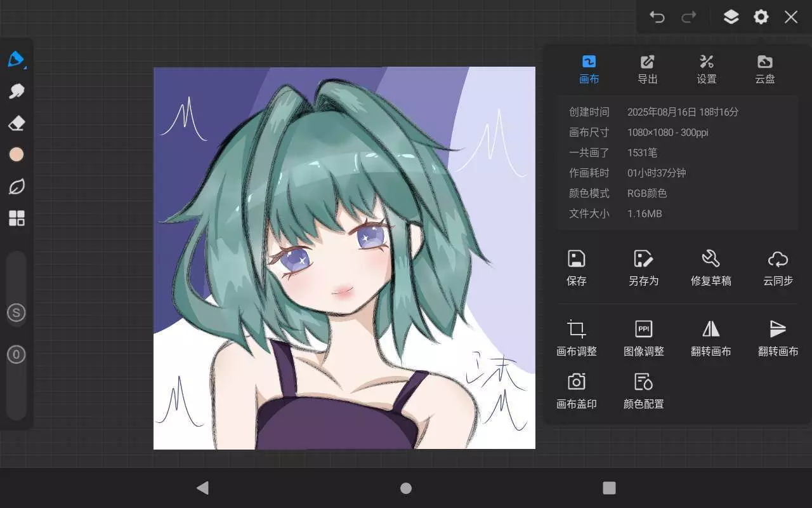Click the slider knob labeled S
812x508 pixels.
[16, 312]
